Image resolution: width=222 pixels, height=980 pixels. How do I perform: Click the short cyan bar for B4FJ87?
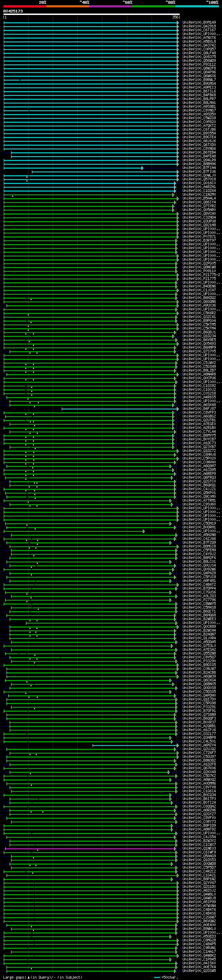click(x=120, y=408)
